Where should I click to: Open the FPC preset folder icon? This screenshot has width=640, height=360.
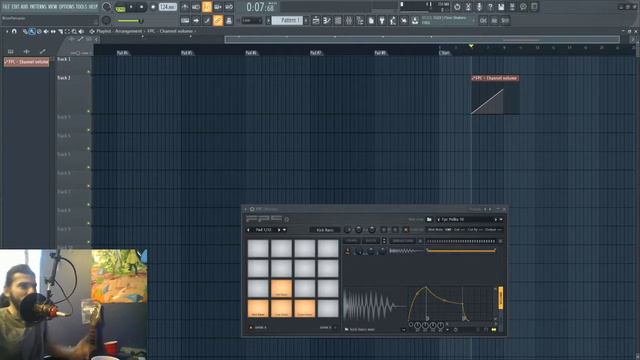(429, 219)
